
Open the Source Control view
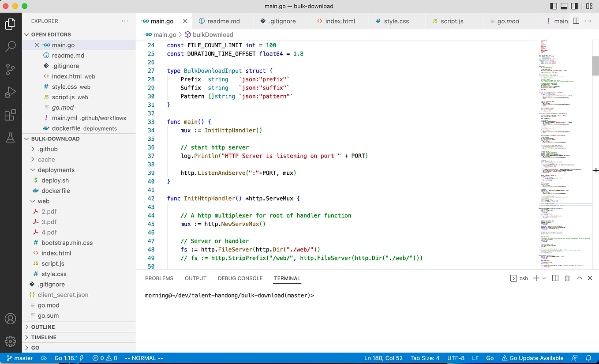[11, 69]
